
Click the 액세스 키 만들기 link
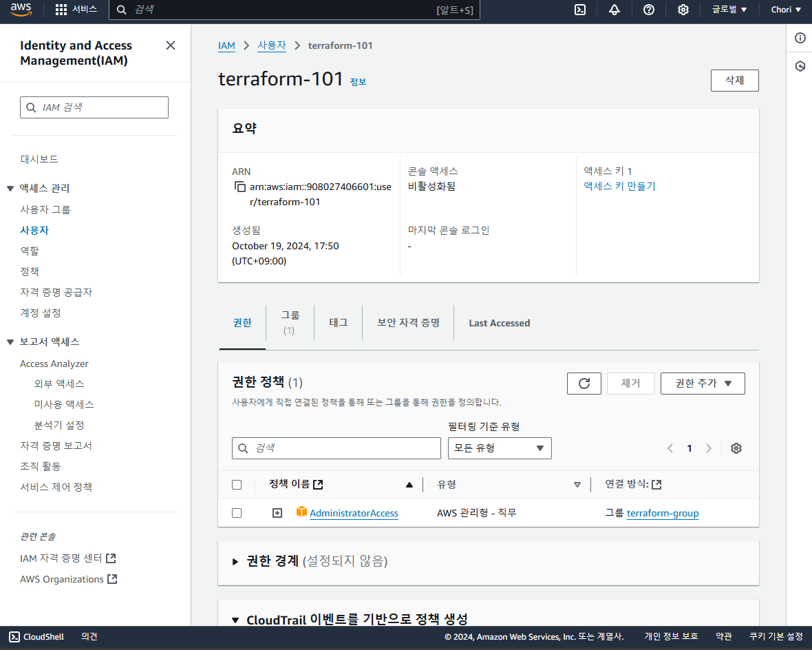pos(619,186)
